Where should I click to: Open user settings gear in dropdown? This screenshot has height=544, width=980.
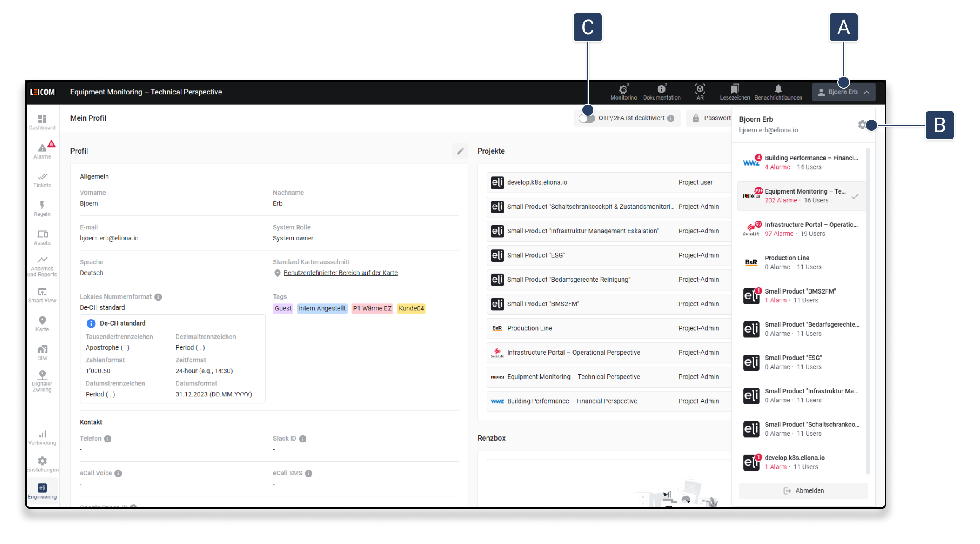tap(862, 125)
